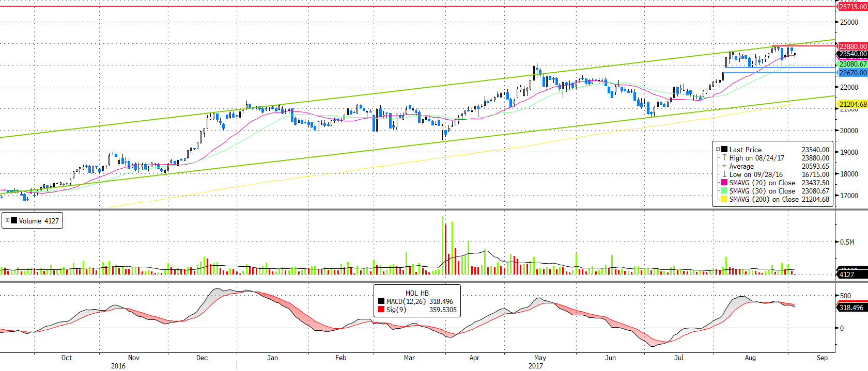This screenshot has width=868, height=371.
Task: Click the Feb label on time axis
Action: 340,358
